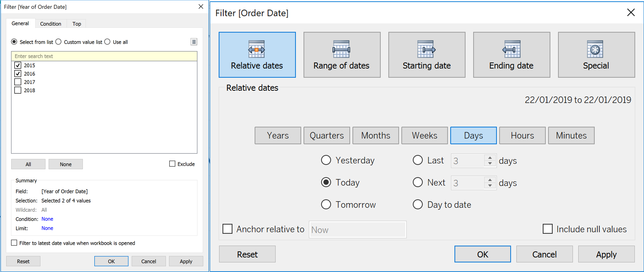This screenshot has height=272, width=644.
Task: Select Starting date filter type
Action: [x=427, y=55]
